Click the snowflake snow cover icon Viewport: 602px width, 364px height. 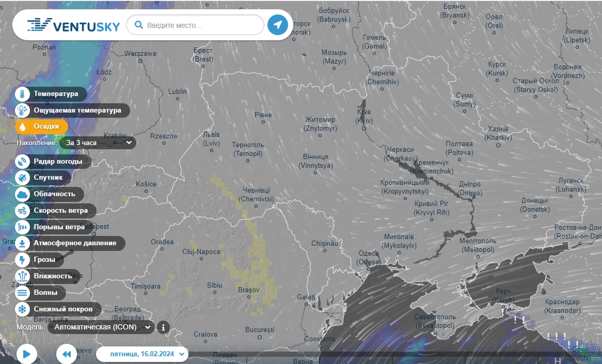point(23,309)
